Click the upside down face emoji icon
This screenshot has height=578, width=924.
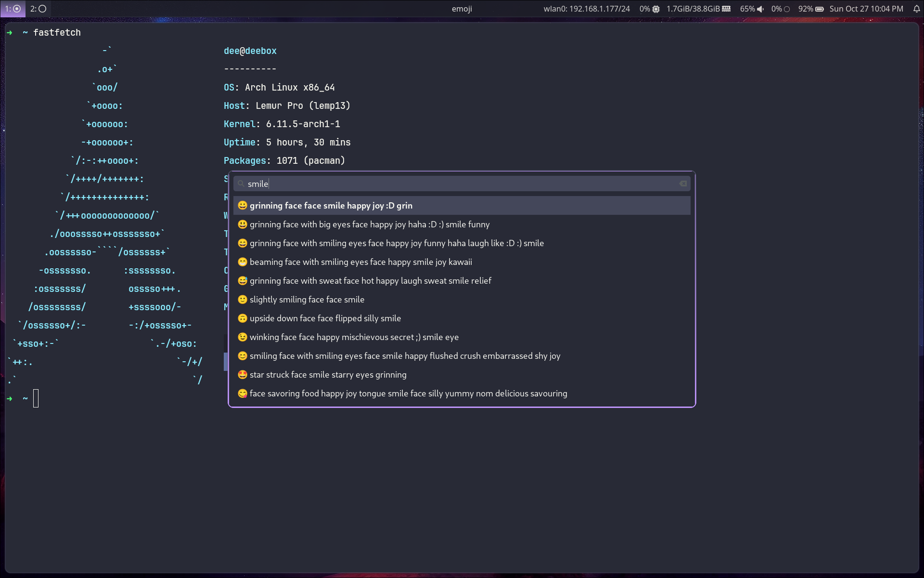coord(243,318)
